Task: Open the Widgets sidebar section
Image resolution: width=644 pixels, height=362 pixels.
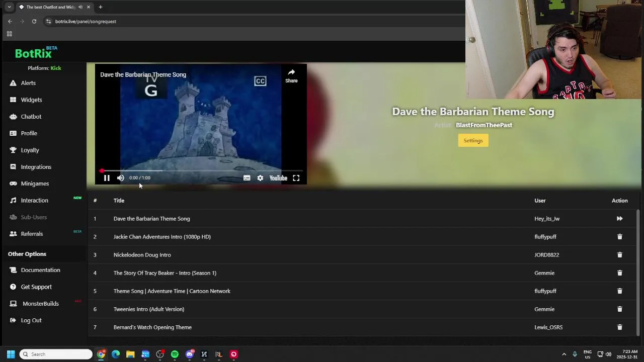Action: (x=31, y=100)
